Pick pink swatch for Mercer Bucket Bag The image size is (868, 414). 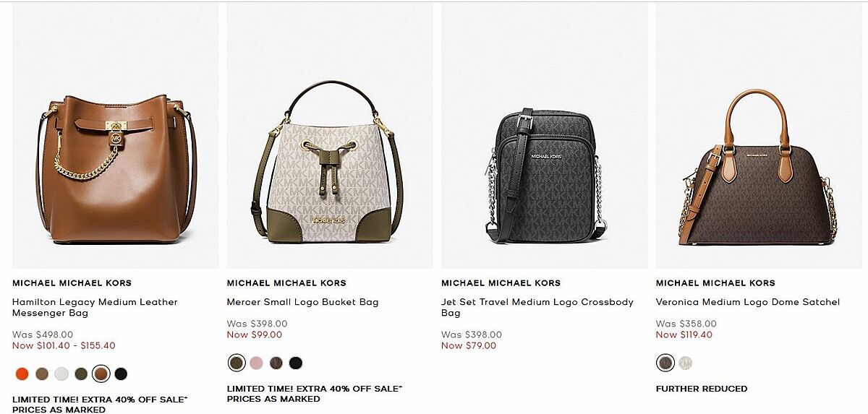(x=256, y=363)
